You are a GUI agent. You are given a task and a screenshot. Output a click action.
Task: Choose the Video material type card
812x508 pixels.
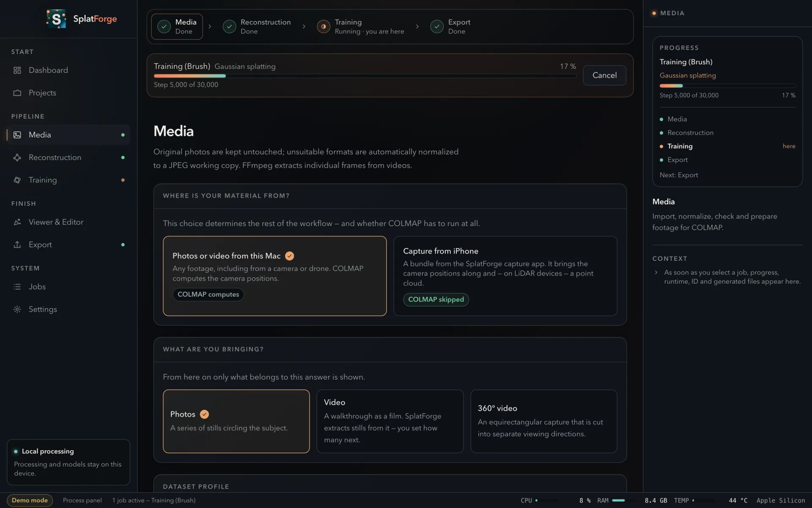coord(390,421)
